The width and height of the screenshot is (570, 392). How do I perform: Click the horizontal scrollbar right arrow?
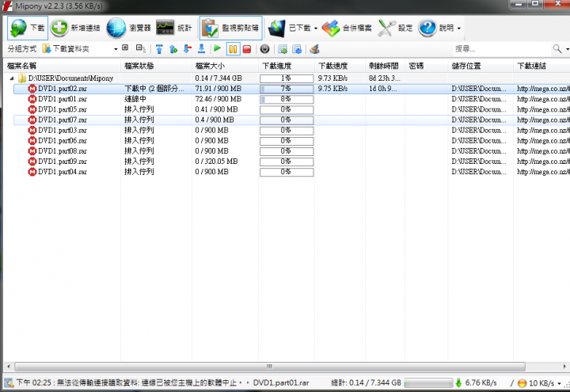pos(564,366)
